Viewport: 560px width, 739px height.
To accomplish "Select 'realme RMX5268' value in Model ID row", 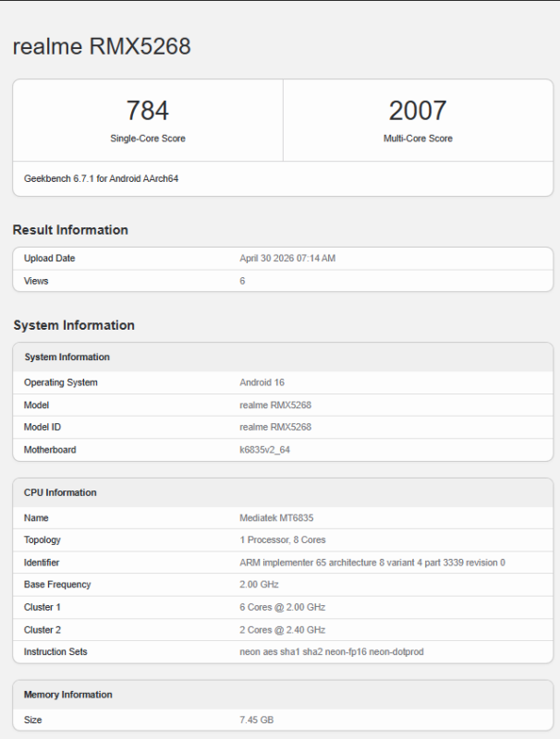I will coord(275,427).
